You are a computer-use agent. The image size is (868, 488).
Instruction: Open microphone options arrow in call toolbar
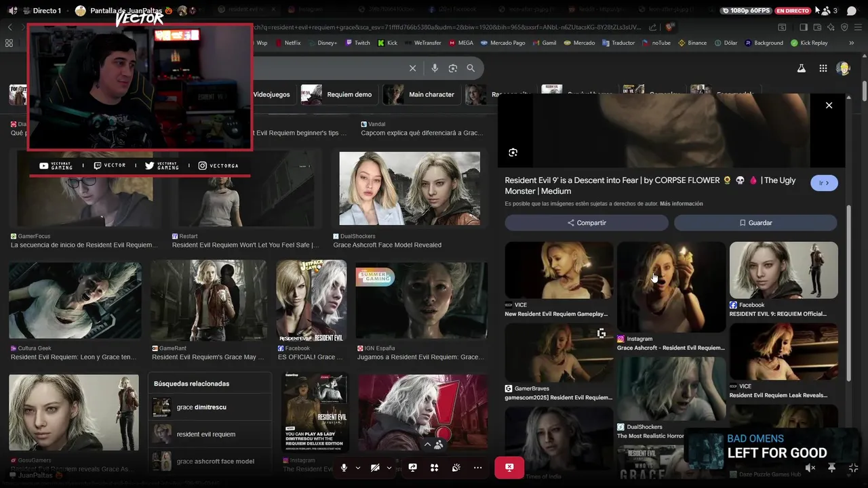point(357,468)
